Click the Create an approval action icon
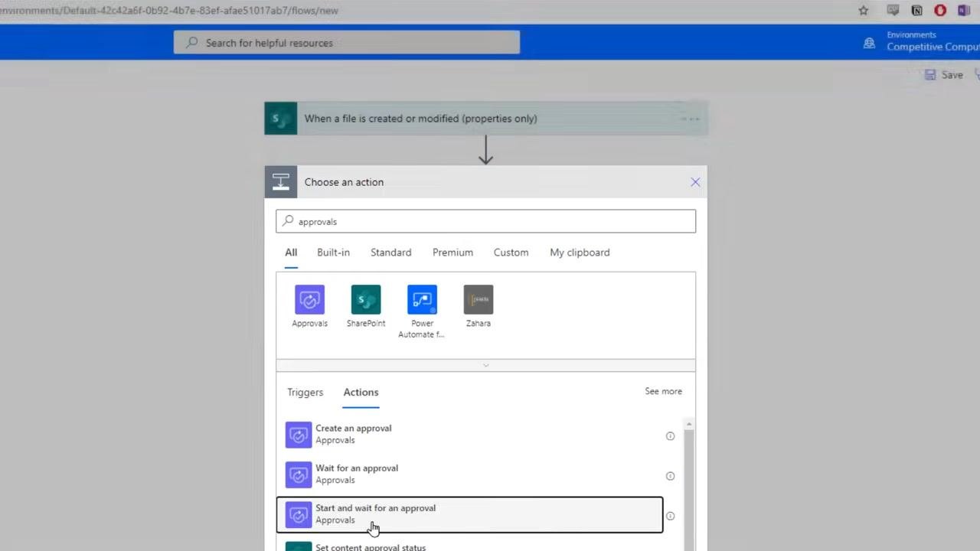The image size is (980, 551). click(x=299, y=435)
